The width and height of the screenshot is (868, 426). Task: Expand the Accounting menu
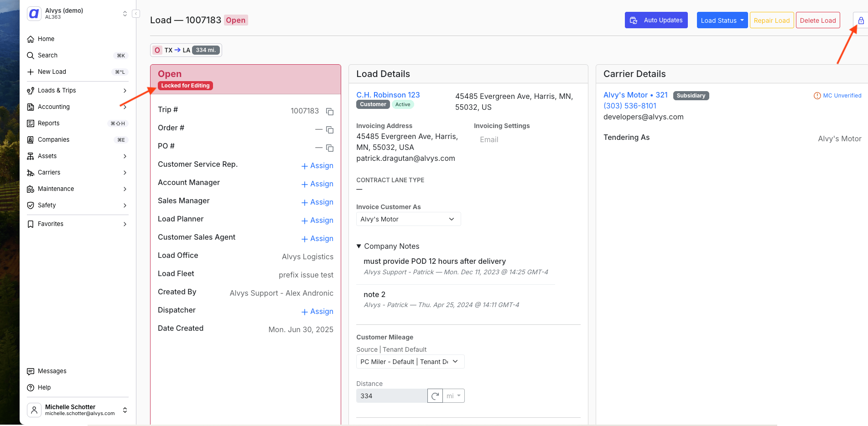click(x=78, y=107)
